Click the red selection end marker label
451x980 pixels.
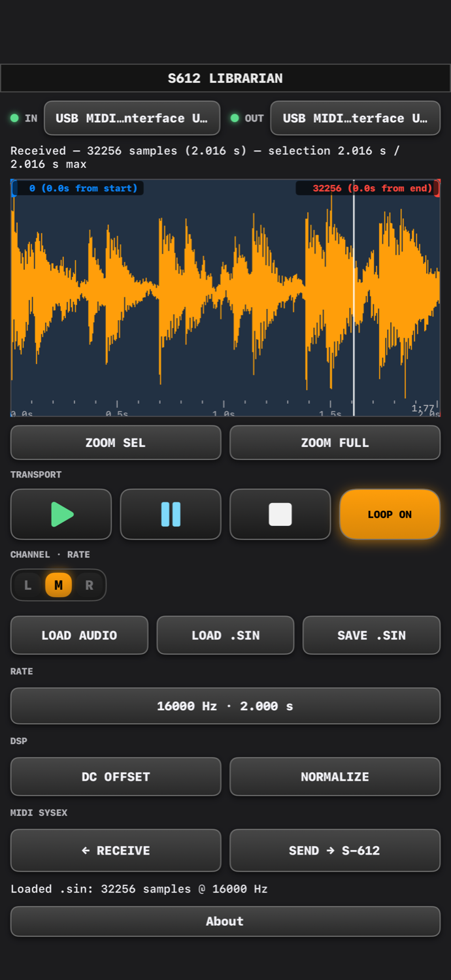[366, 188]
